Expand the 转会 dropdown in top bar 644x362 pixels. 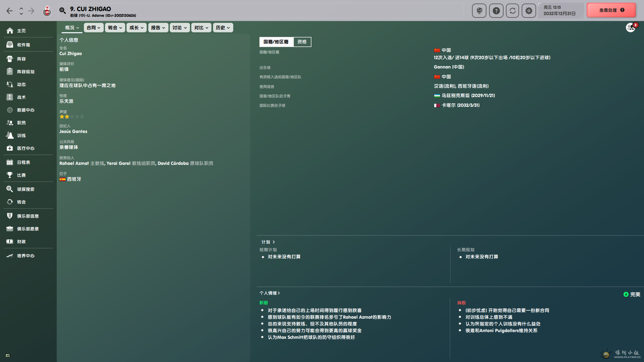[x=115, y=28]
